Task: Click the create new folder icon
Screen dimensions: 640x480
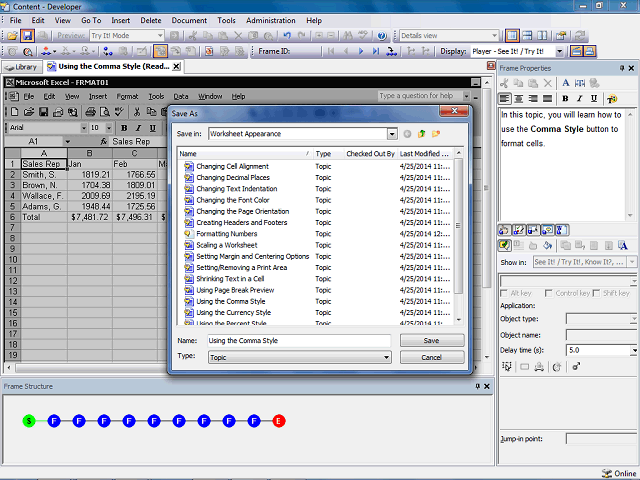Action: click(437, 134)
